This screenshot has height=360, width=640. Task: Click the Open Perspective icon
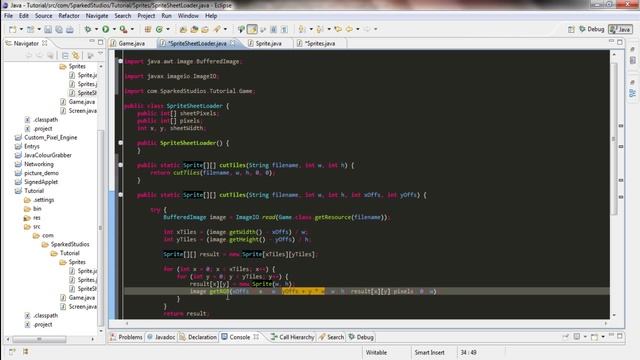(x=571, y=29)
